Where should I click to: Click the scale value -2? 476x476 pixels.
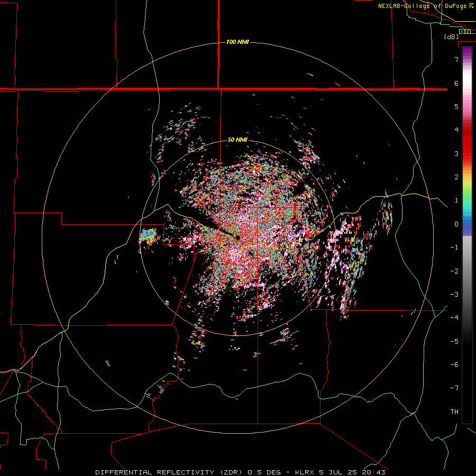pos(454,271)
